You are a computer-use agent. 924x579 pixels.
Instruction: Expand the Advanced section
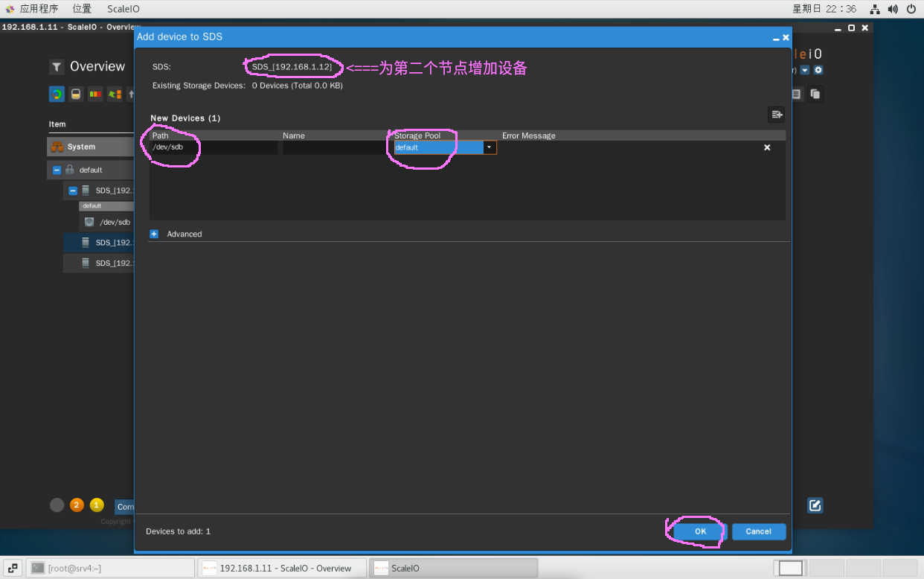pos(154,234)
